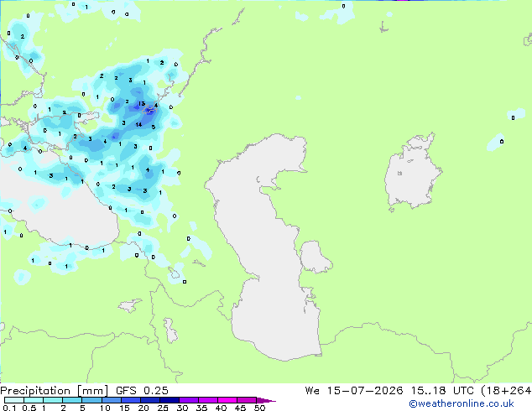Image resolution: width=532 pixels, height=411 pixels.
Task: Click the above-50 mm arrow tip of legend
Action: 266,401
